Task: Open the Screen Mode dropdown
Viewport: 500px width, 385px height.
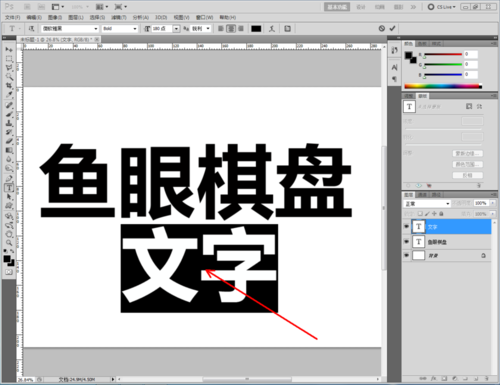Action: (x=120, y=7)
